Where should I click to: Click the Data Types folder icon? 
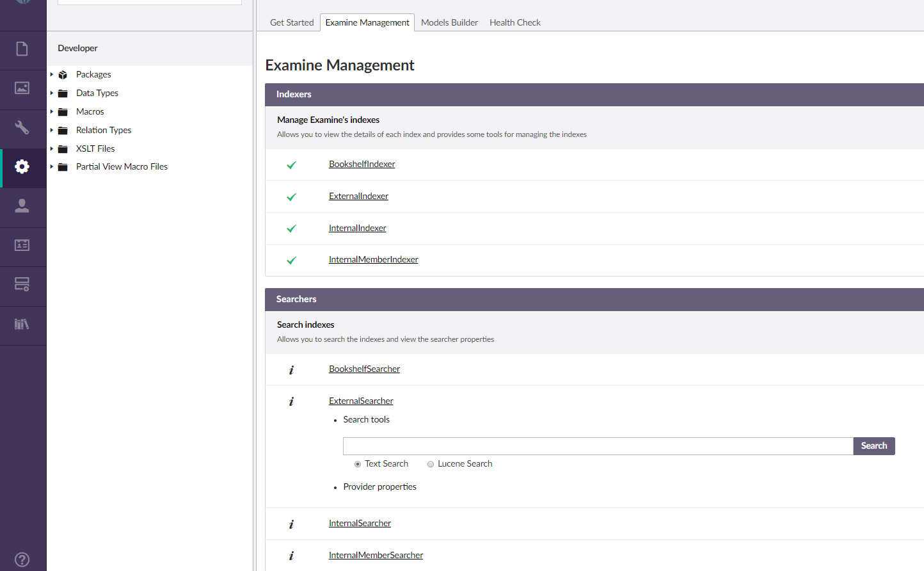63,93
